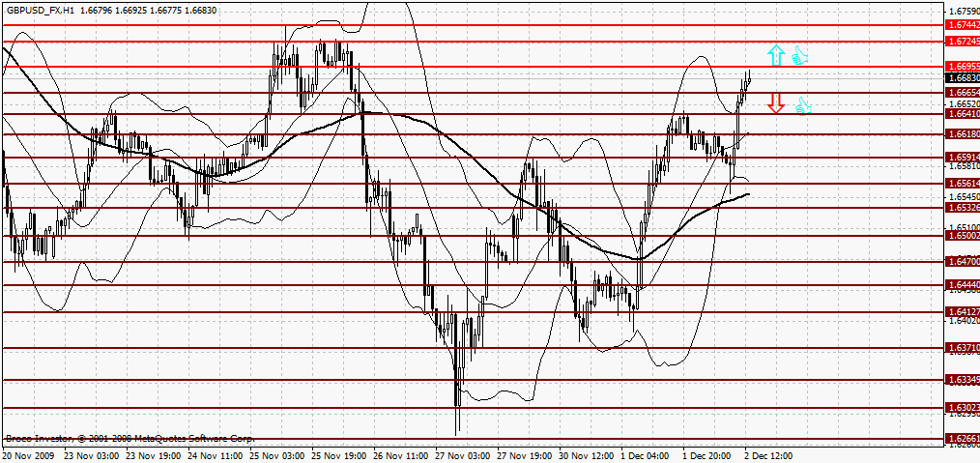The image size is (980, 463).
Task: Click the current price label 1.66830
Action: tap(964, 78)
